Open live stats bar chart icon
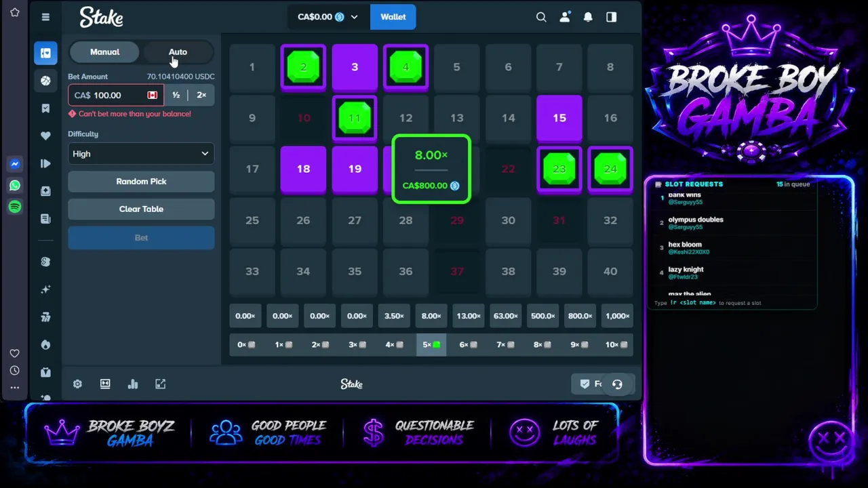 pyautogui.click(x=133, y=384)
